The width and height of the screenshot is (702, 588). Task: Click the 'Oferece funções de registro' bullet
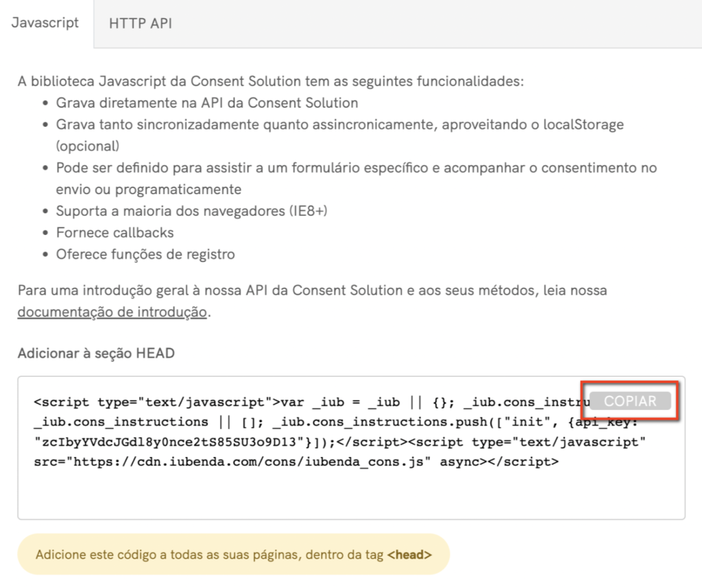tap(145, 254)
